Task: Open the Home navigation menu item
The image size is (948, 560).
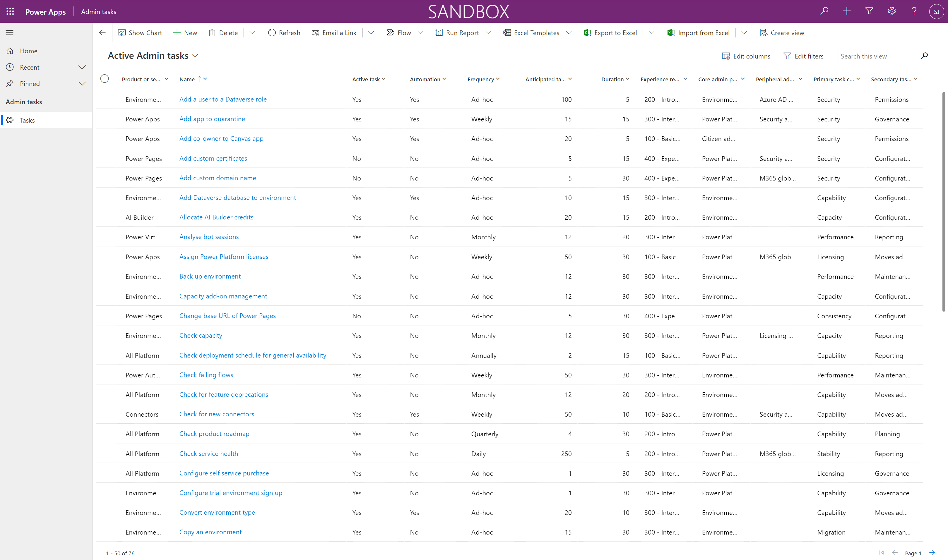Action: (28, 51)
